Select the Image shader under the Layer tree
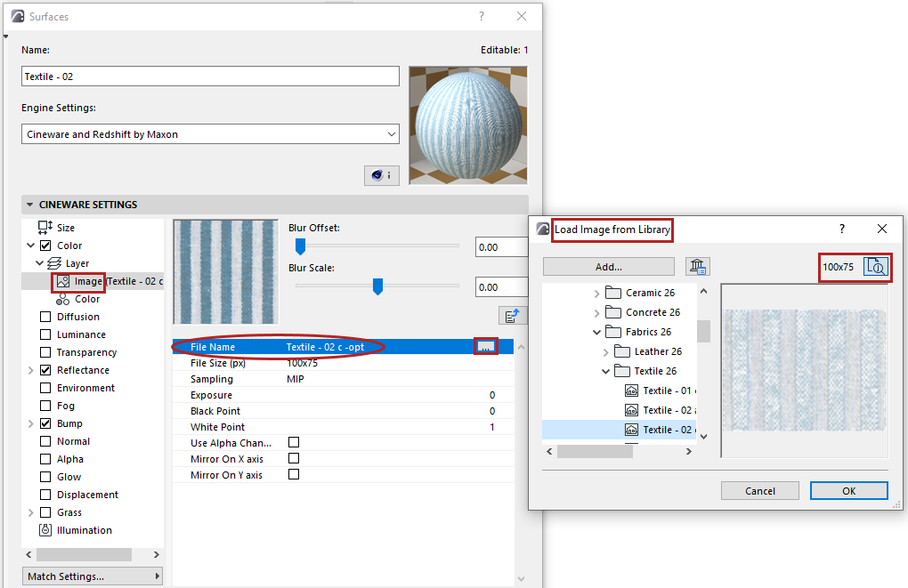This screenshot has width=908, height=588. 79,281
